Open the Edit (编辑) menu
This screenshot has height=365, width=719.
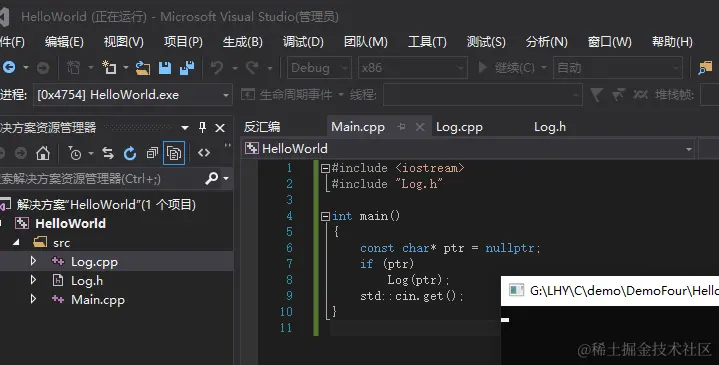(64, 42)
